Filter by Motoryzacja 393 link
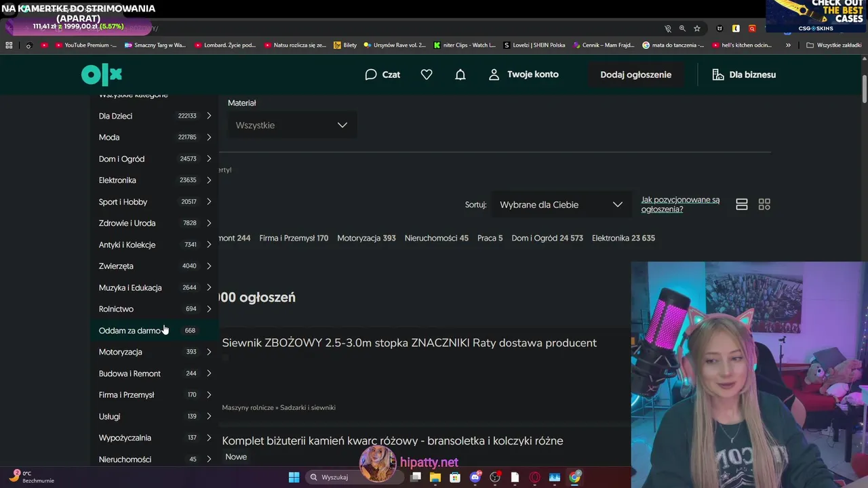 click(366, 238)
